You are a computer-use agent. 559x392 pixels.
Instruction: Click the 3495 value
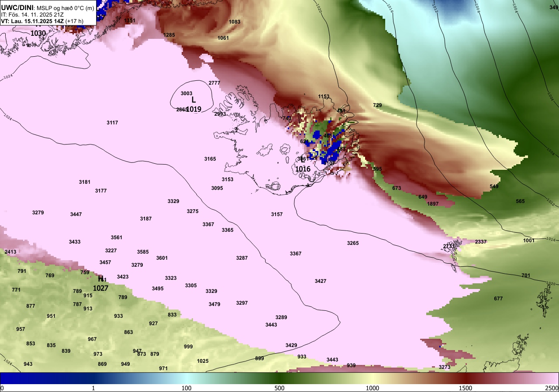pos(158,289)
